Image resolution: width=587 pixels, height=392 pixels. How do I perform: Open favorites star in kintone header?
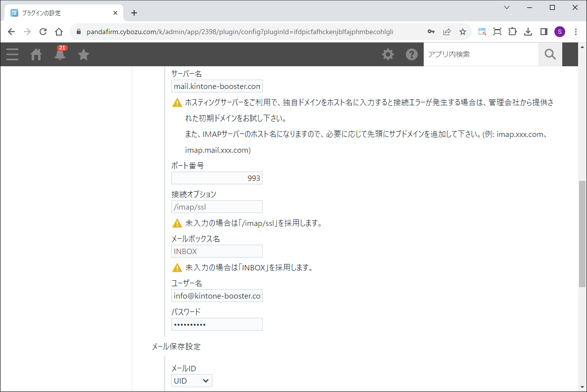(x=84, y=54)
